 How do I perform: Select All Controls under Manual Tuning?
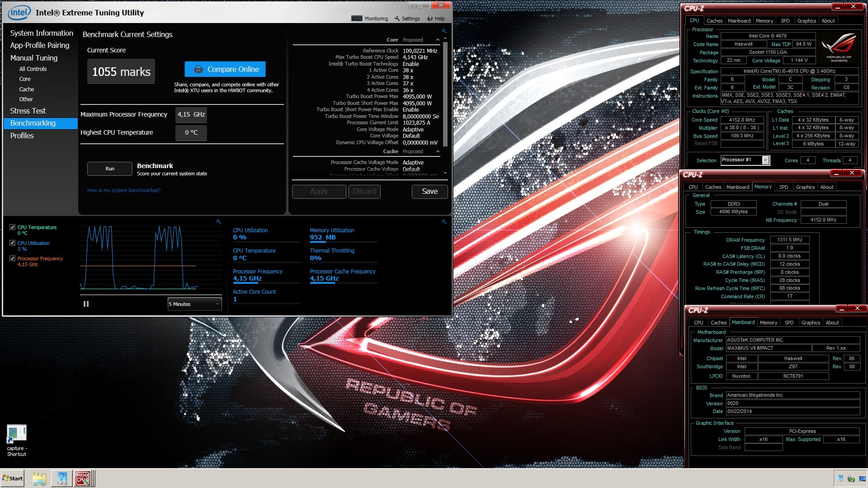pos(33,69)
